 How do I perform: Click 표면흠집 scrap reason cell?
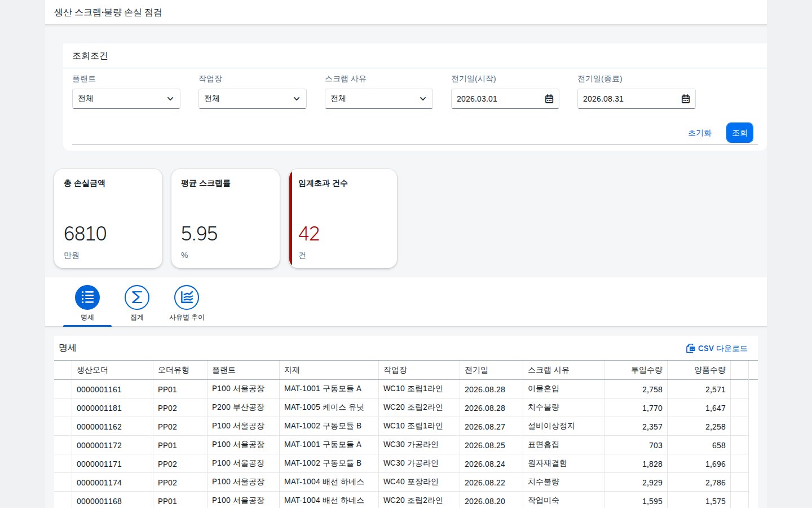pos(564,445)
